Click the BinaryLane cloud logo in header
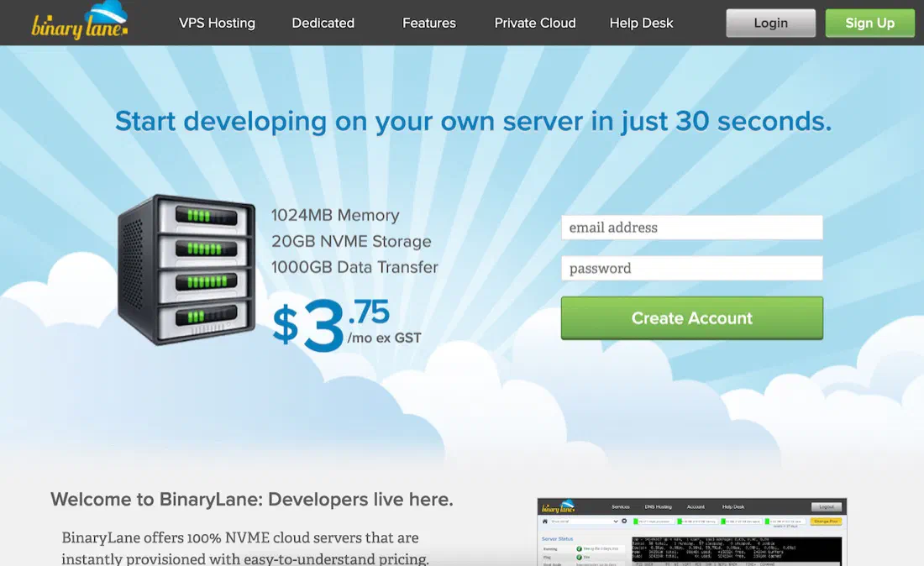 [80, 21]
